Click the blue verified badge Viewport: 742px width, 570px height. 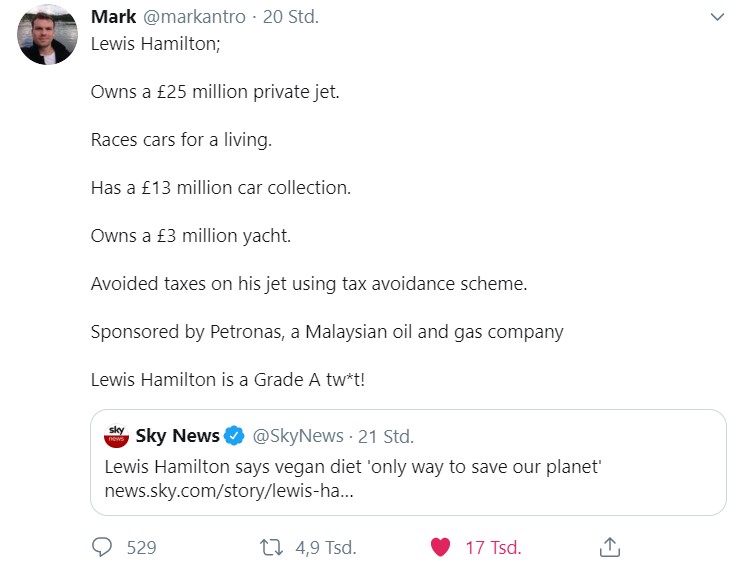click(234, 436)
